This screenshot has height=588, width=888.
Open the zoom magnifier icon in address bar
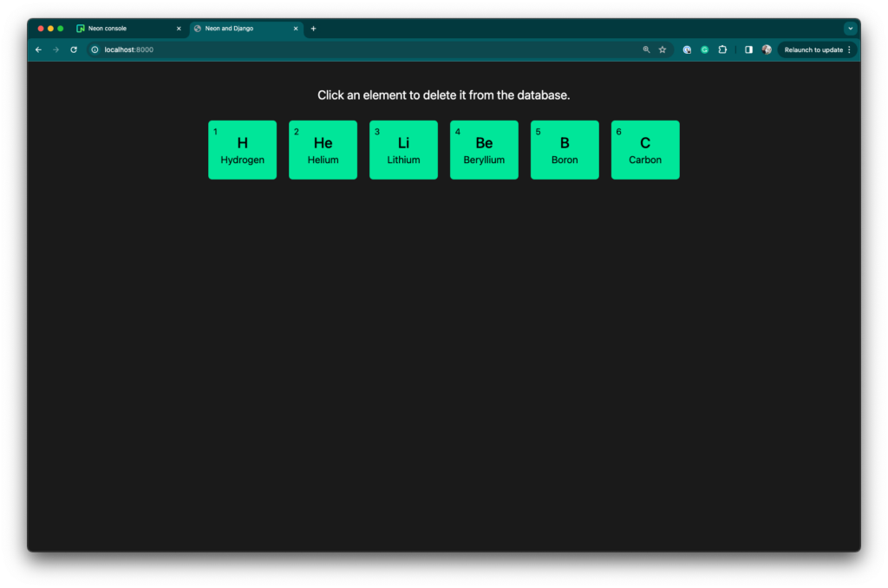646,49
